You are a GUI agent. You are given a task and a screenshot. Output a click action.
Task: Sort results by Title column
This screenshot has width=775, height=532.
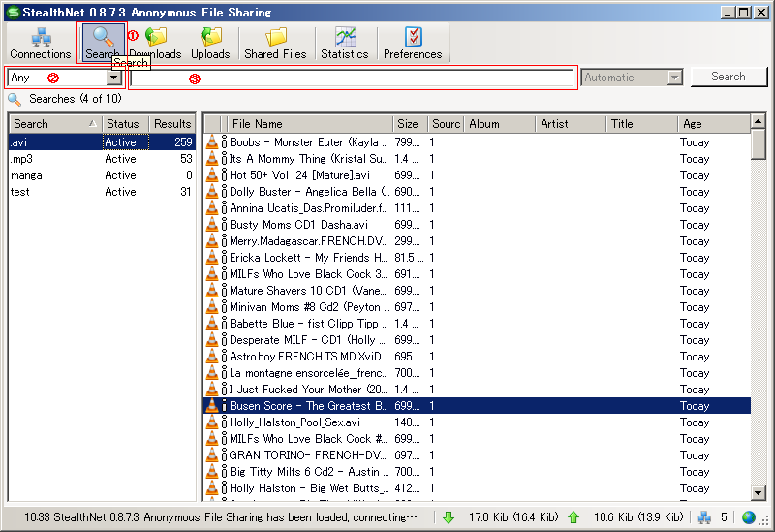pos(641,124)
